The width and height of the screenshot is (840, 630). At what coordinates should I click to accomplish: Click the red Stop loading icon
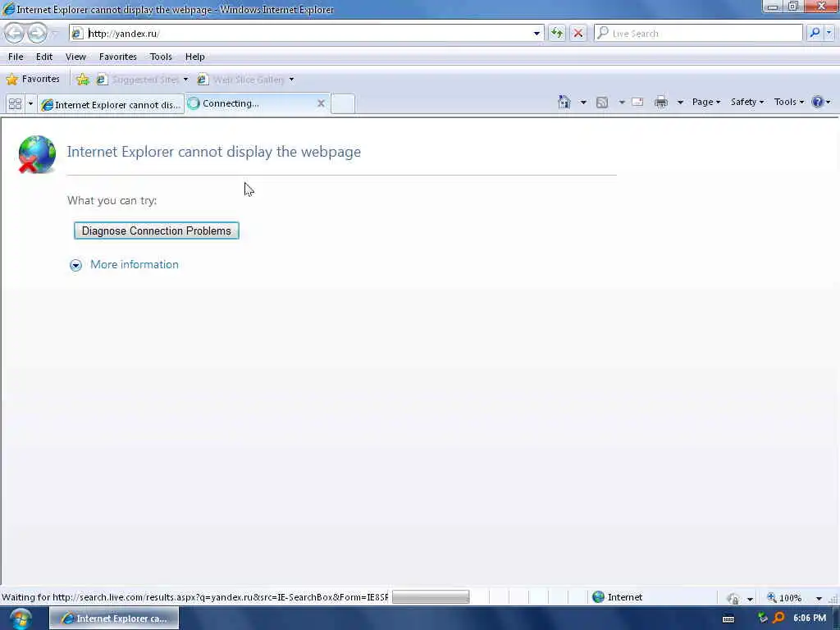[x=578, y=33]
